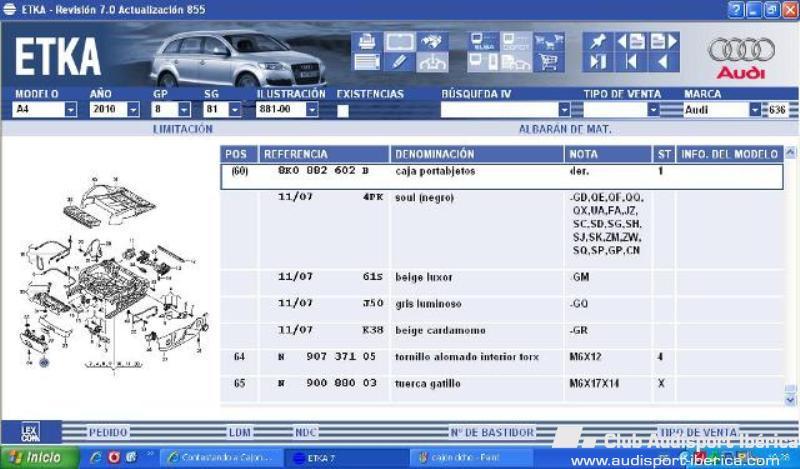
Task: Click the NOTA column header
Action: 608,154
